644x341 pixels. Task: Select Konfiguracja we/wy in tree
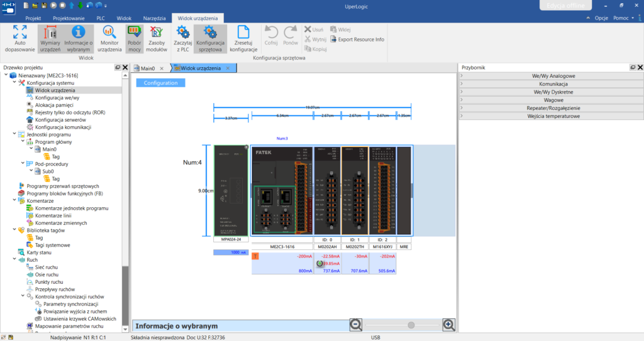click(57, 98)
